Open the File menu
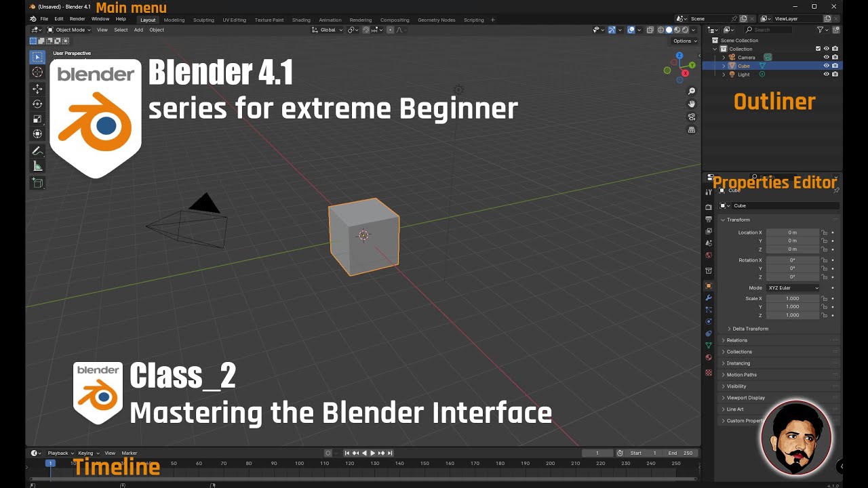The width and height of the screenshot is (868, 488). point(44,19)
